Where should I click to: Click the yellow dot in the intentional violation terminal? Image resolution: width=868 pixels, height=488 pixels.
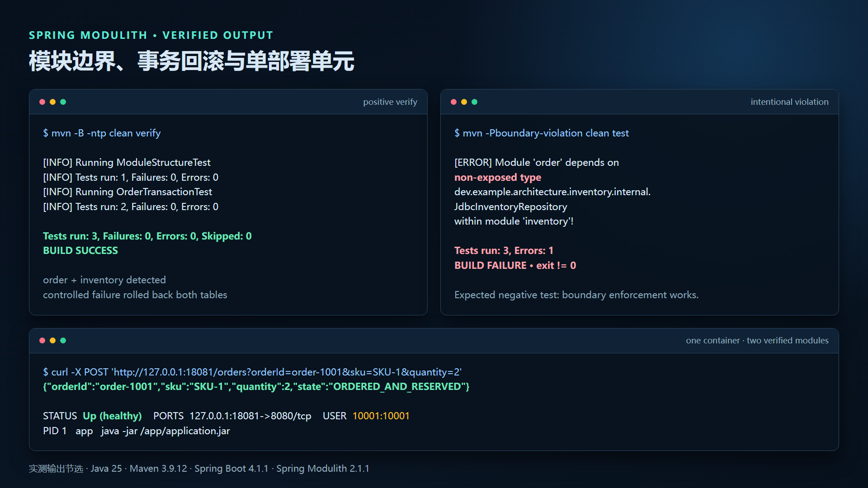[x=464, y=102]
